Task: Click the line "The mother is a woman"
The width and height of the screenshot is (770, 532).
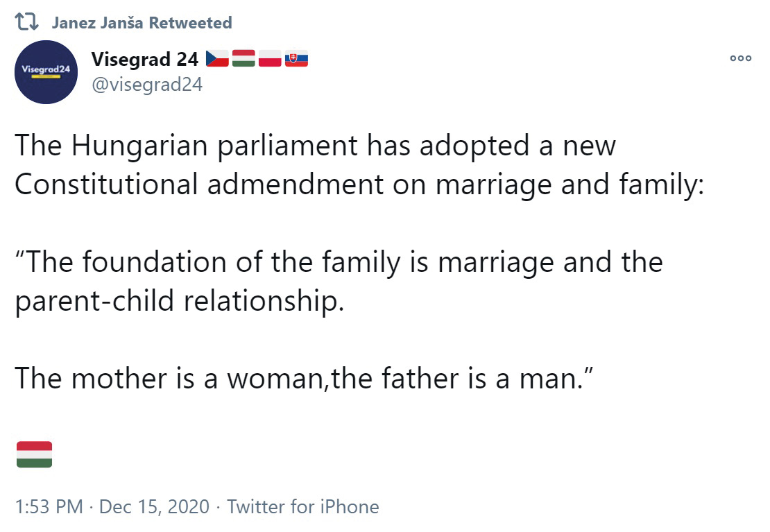Action: tap(302, 379)
